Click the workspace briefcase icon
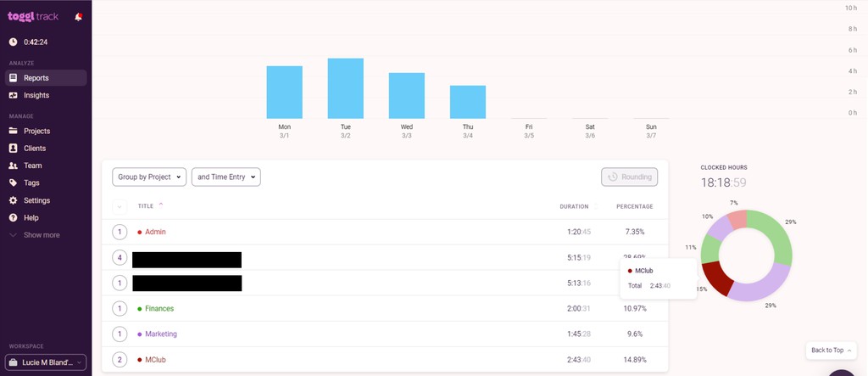 click(14, 362)
